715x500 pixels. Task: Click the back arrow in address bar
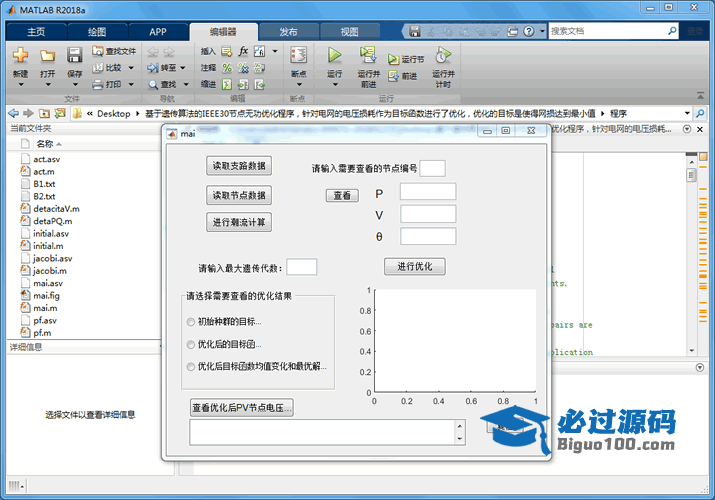click(14, 113)
